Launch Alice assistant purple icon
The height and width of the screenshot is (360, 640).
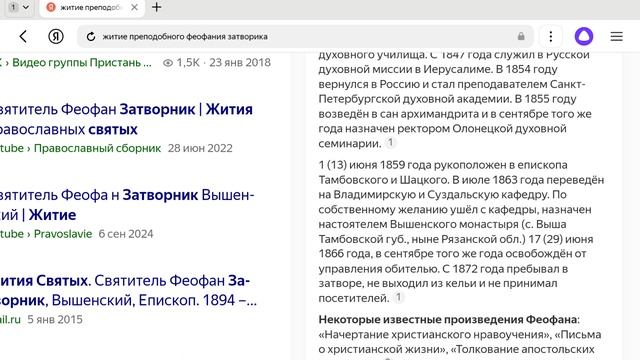point(584,36)
